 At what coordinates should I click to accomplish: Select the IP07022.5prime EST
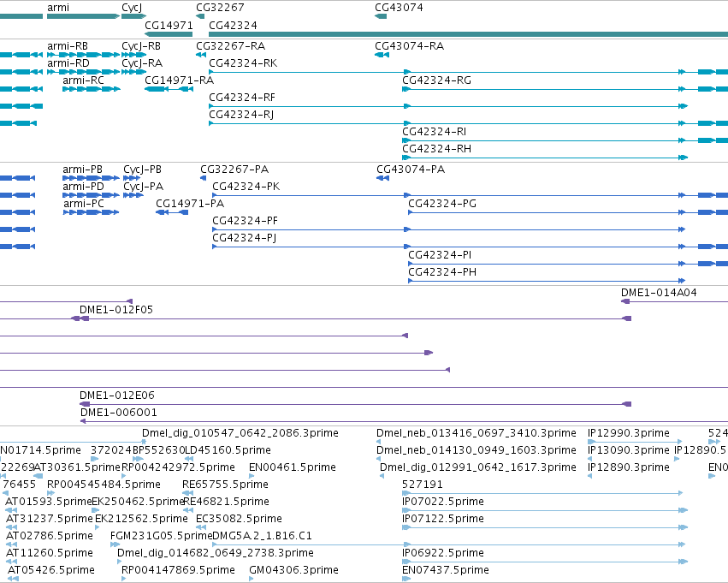[443, 503]
